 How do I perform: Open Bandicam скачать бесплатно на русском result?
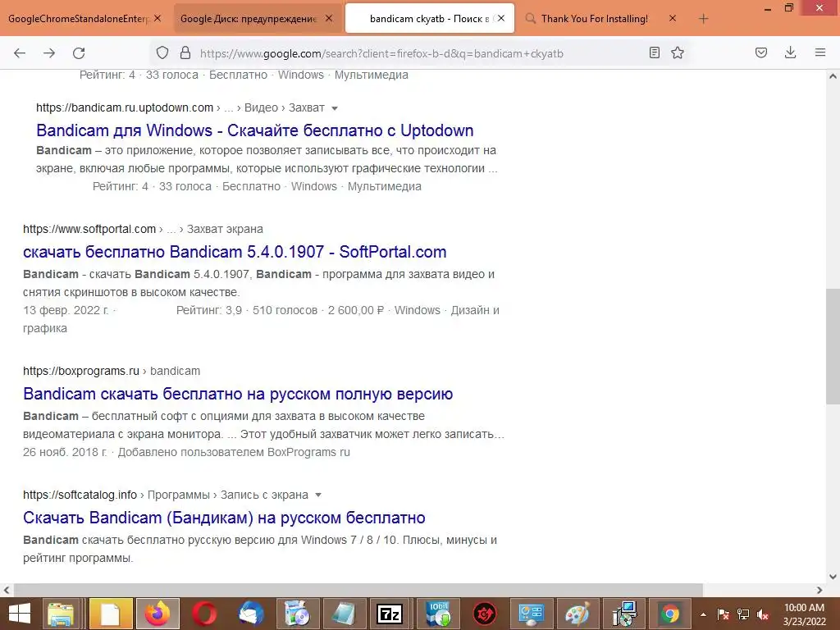pos(238,394)
